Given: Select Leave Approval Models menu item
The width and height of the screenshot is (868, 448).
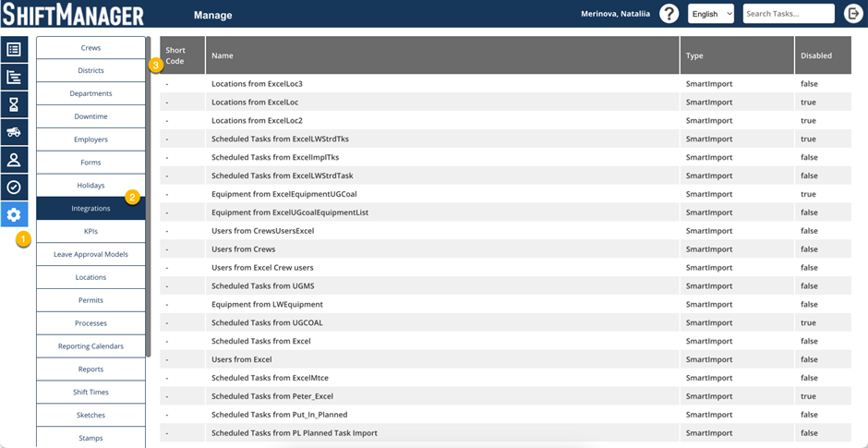Looking at the screenshot, I should (x=90, y=254).
